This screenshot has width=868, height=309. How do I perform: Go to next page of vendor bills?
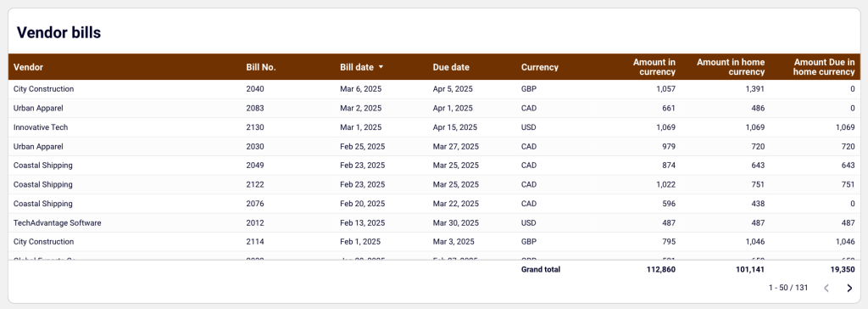click(849, 288)
